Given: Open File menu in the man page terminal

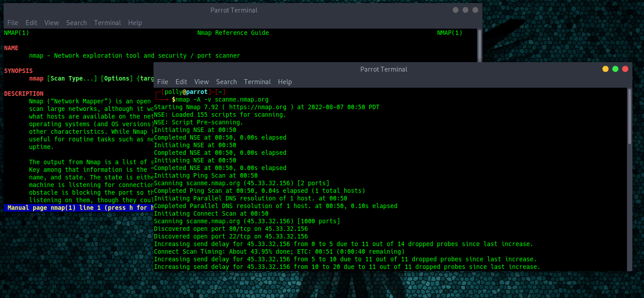Looking at the screenshot, I should point(13,23).
